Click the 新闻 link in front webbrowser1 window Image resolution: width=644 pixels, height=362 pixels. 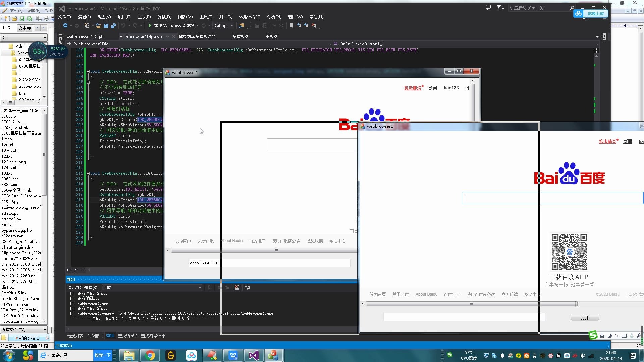[x=628, y=142]
